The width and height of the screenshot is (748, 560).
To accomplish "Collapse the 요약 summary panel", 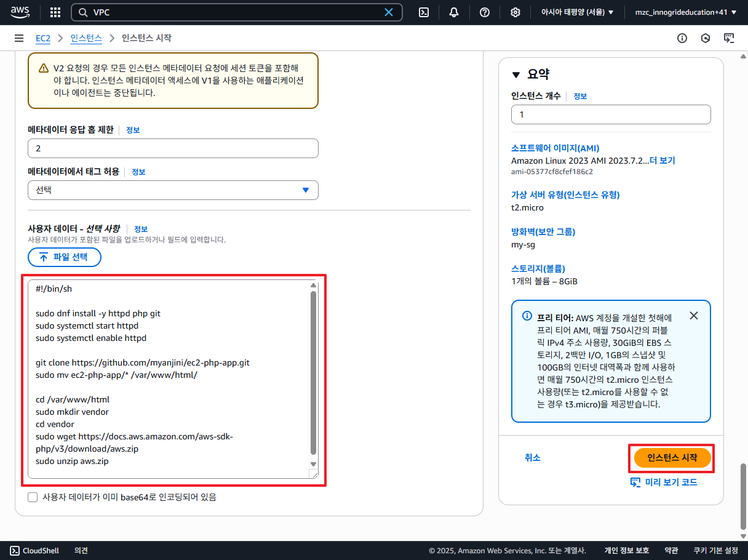I will (x=516, y=75).
